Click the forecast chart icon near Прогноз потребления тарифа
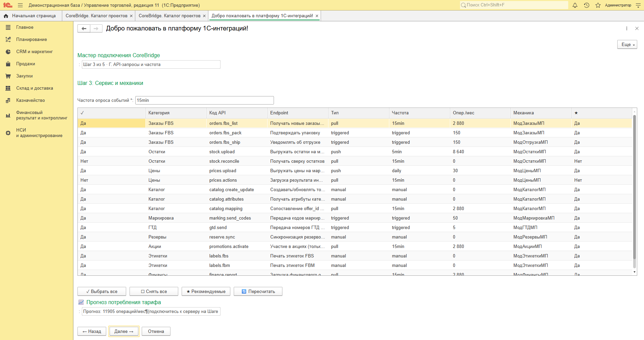The image size is (644, 340). point(81,302)
